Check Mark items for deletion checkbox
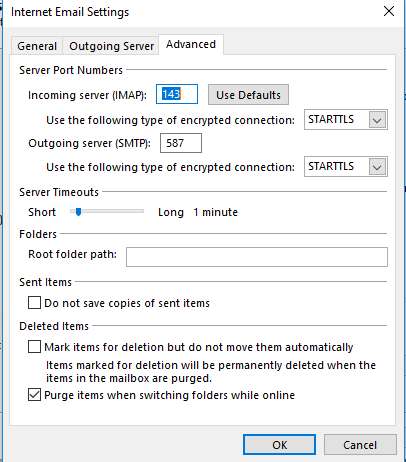Image resolution: width=406 pixels, height=462 pixels. point(34,347)
